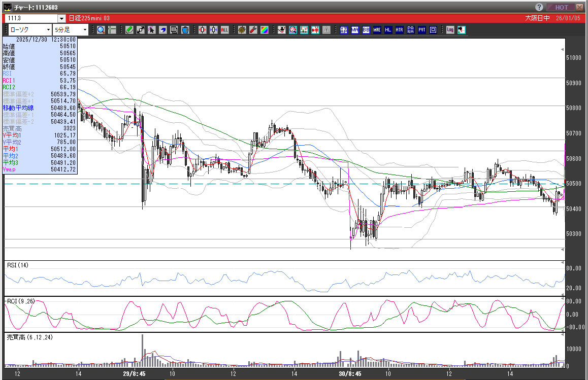Click the magnifier zoom tool icon
Viewport: 588px width, 380px height.
(101, 30)
